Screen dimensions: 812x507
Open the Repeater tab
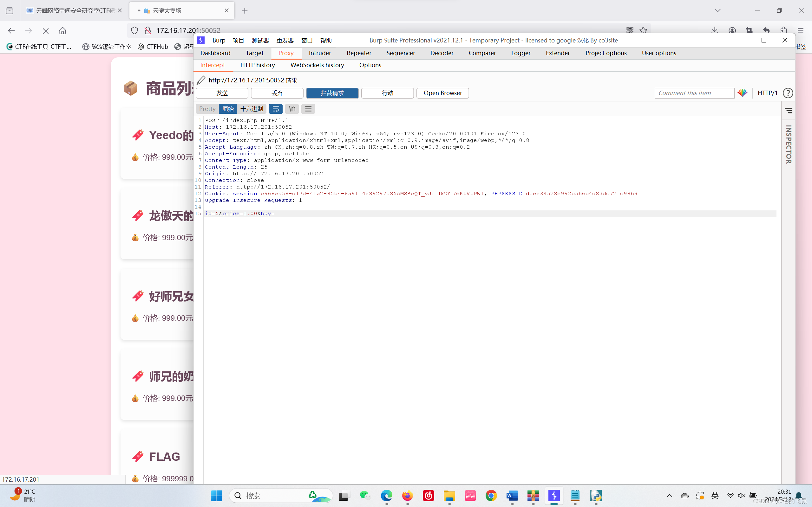click(x=359, y=53)
